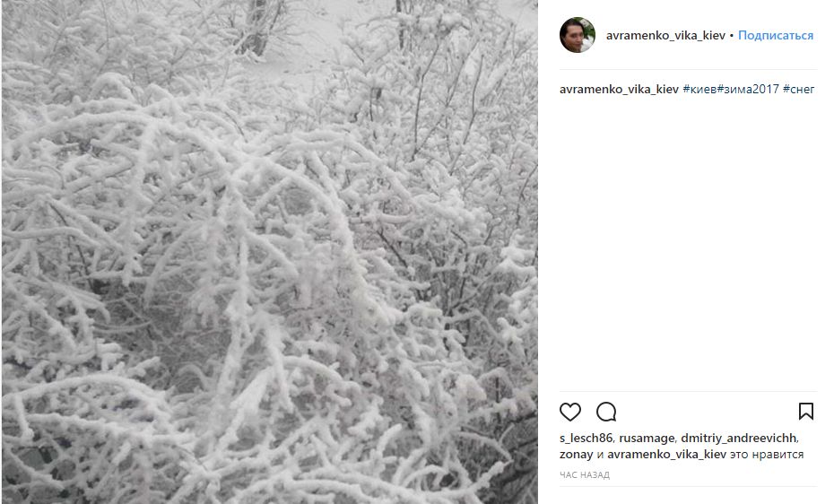Open comments with the speech bubble icon
834x504 pixels.
[606, 412]
